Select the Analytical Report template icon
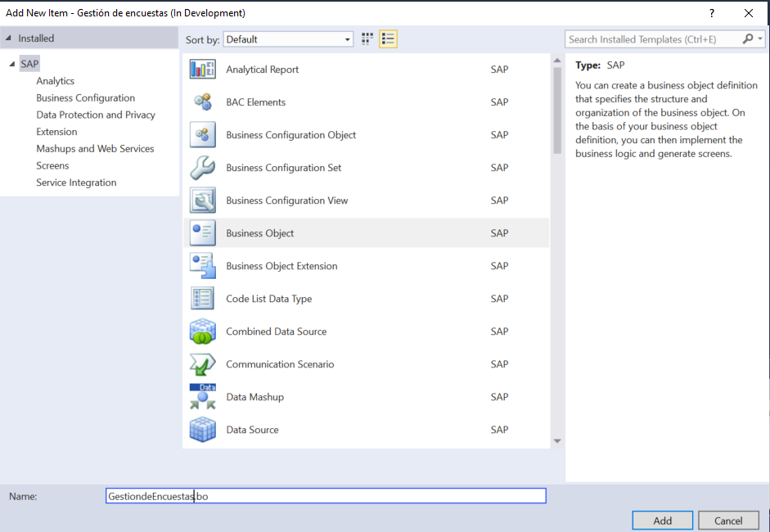The width and height of the screenshot is (770, 532). coord(202,70)
